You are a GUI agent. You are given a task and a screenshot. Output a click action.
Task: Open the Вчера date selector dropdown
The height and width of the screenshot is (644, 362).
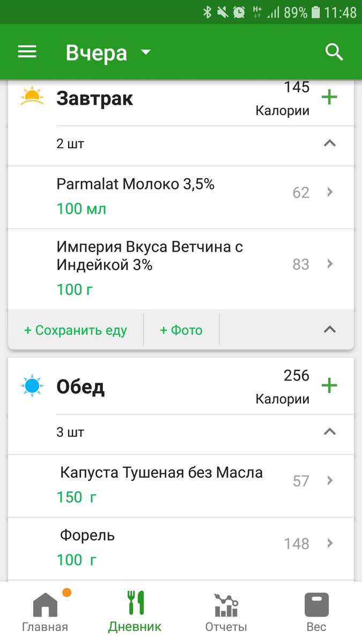tap(107, 52)
